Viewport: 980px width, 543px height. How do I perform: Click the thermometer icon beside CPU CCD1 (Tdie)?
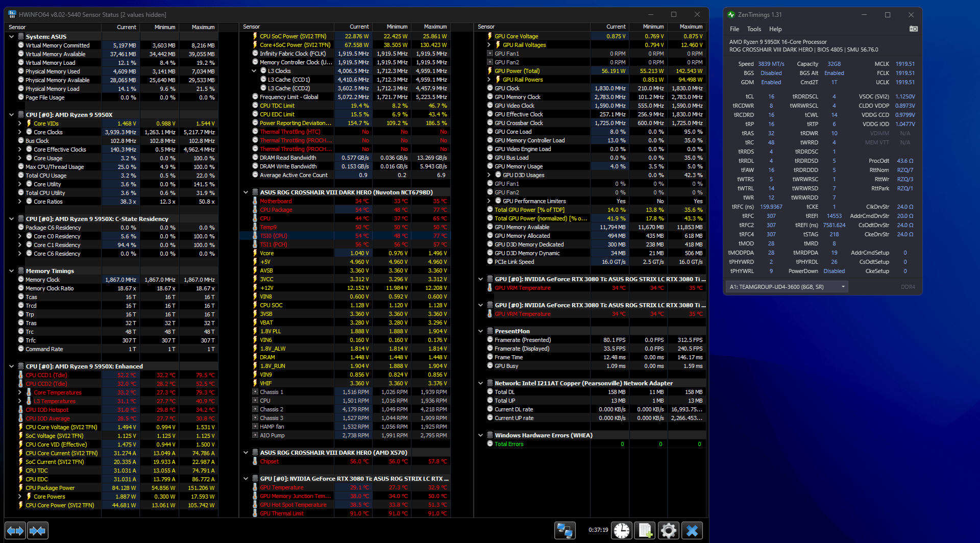click(21, 375)
